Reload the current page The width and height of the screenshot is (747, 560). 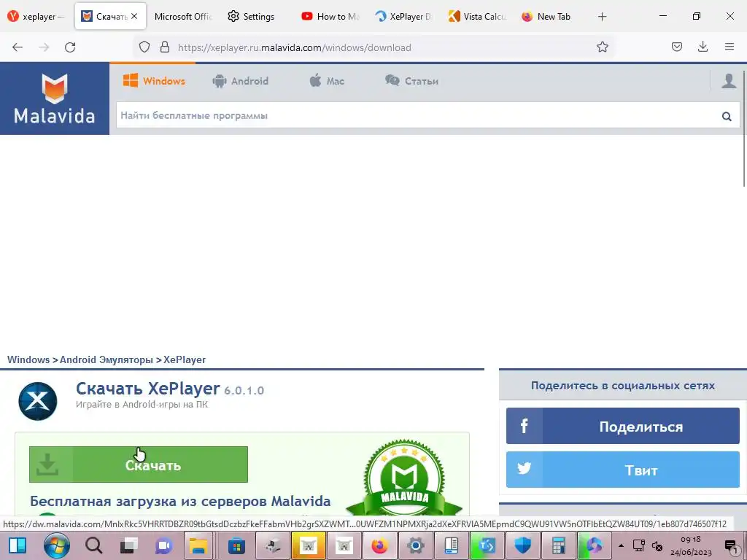click(70, 47)
